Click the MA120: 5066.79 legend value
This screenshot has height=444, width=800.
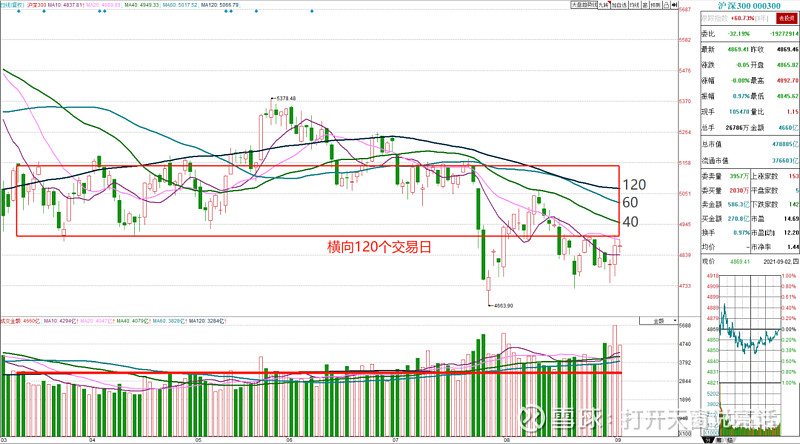tap(220, 5)
